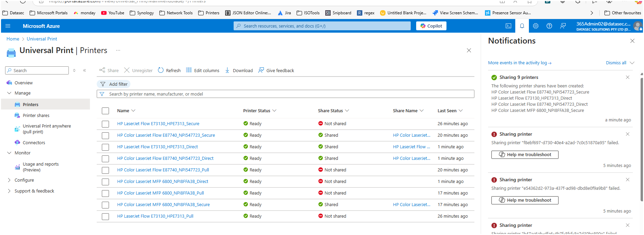This screenshot has width=644, height=235.
Task: Close the Notifications panel
Action: tap(632, 41)
